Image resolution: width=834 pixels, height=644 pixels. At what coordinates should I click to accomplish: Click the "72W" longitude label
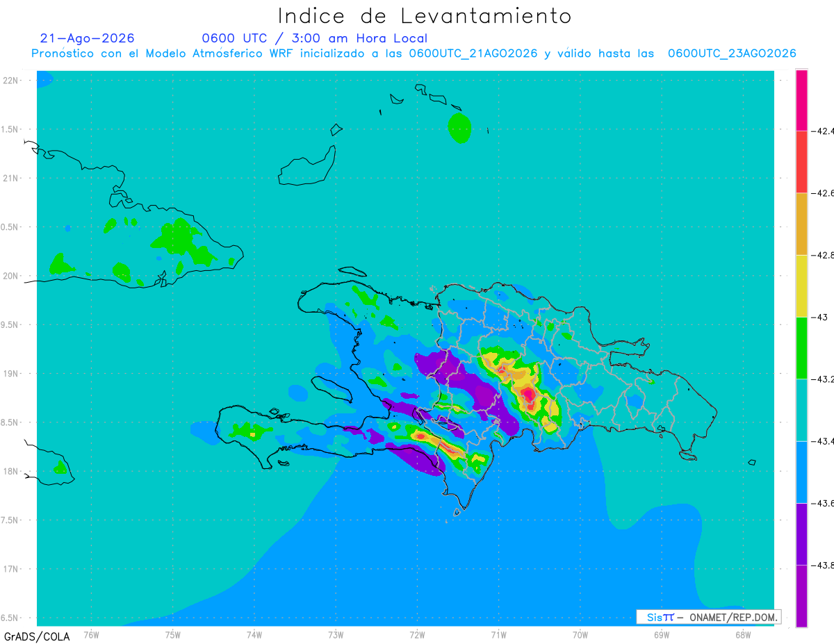[x=417, y=634]
